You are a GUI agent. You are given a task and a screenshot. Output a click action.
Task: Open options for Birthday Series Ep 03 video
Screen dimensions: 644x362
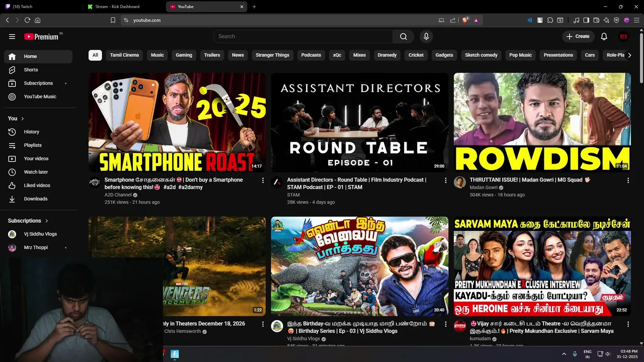point(445,324)
